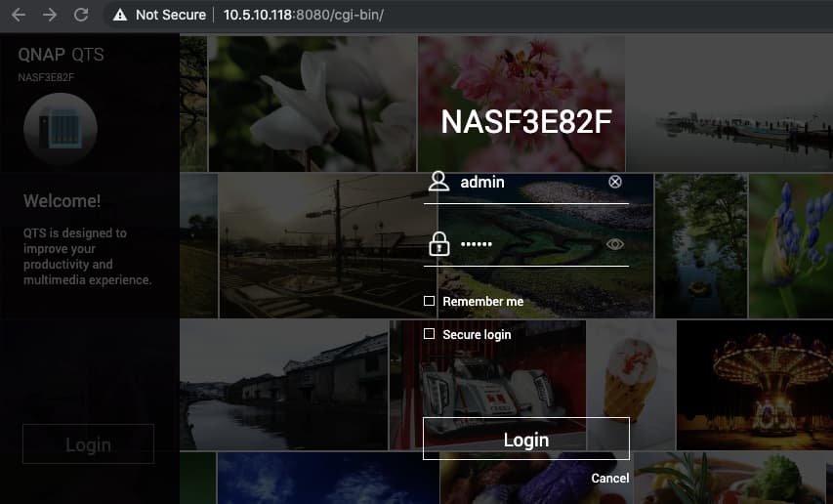This screenshot has width=833, height=504.
Task: Click the ice cream cone photo
Action: 630,386
